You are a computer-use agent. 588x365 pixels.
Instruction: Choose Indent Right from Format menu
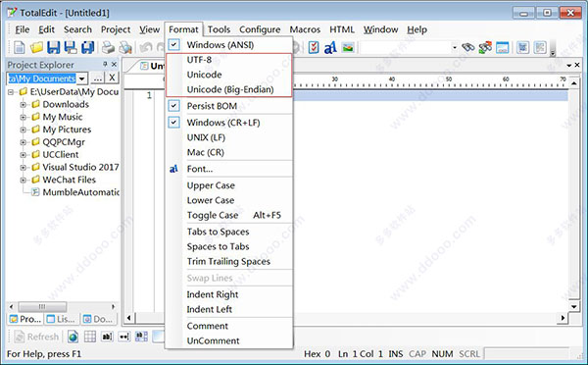228,294
